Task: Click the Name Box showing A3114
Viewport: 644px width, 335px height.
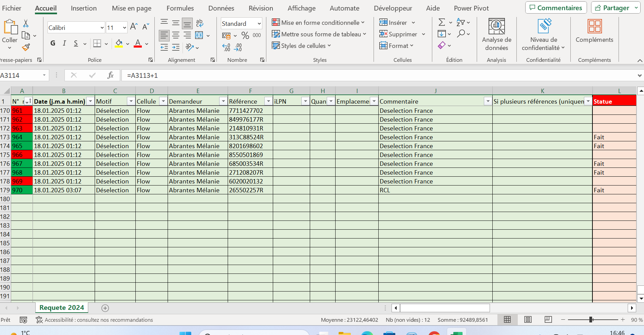Action: tap(21, 75)
